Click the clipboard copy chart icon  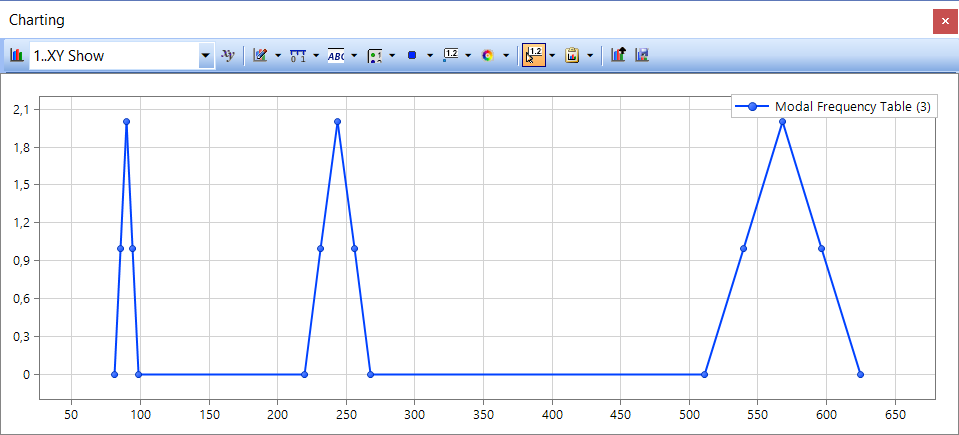coord(572,55)
